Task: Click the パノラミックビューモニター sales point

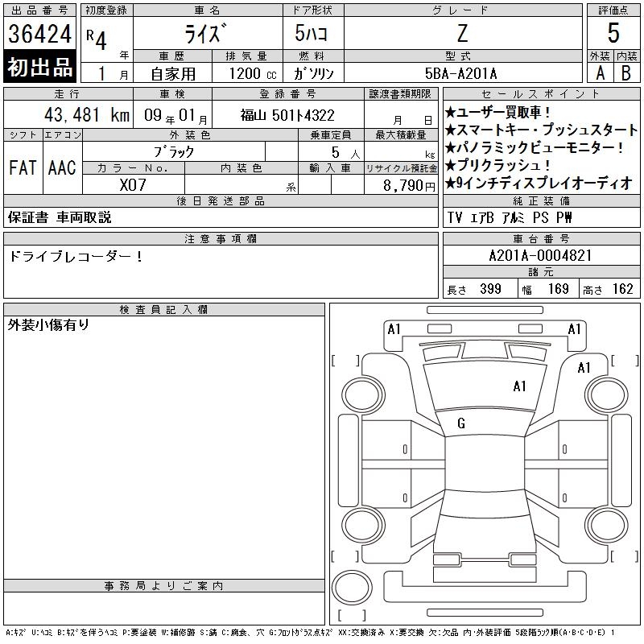Action: coord(535,147)
